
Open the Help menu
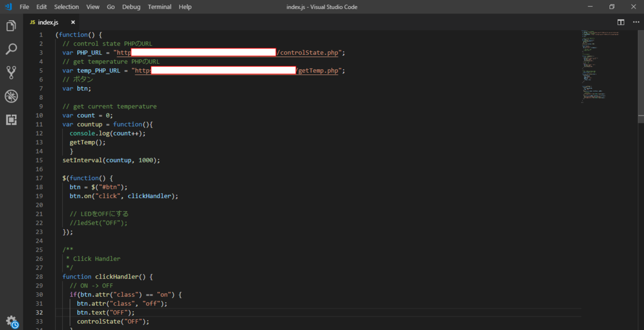(185, 7)
